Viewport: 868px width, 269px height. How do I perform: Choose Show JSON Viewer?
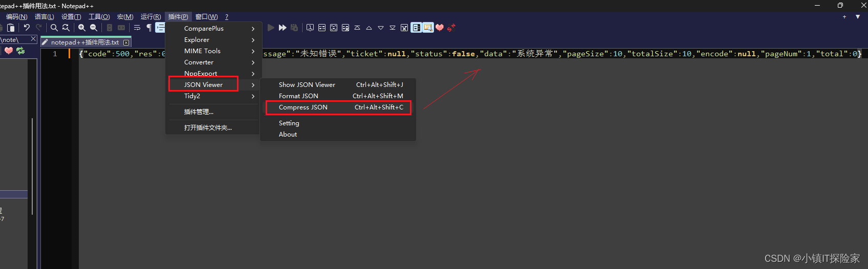coord(338,85)
